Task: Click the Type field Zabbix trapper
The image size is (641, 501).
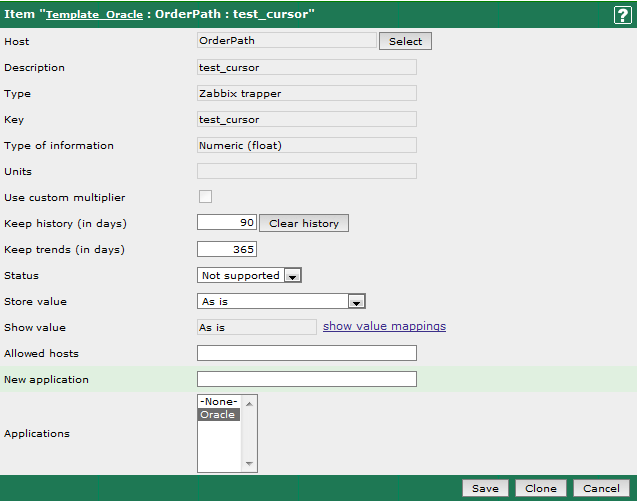Action: 307,93
